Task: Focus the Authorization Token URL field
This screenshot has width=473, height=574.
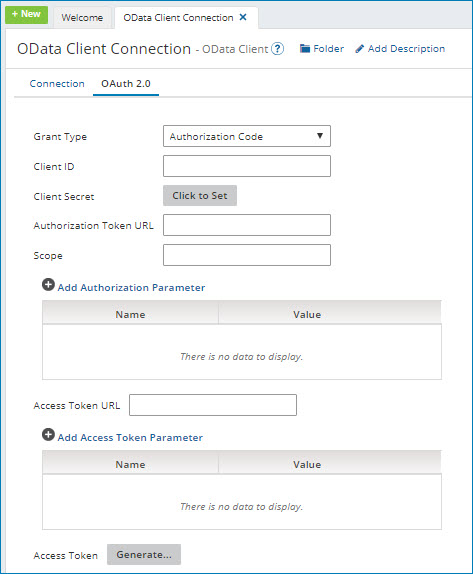Action: pos(247,225)
